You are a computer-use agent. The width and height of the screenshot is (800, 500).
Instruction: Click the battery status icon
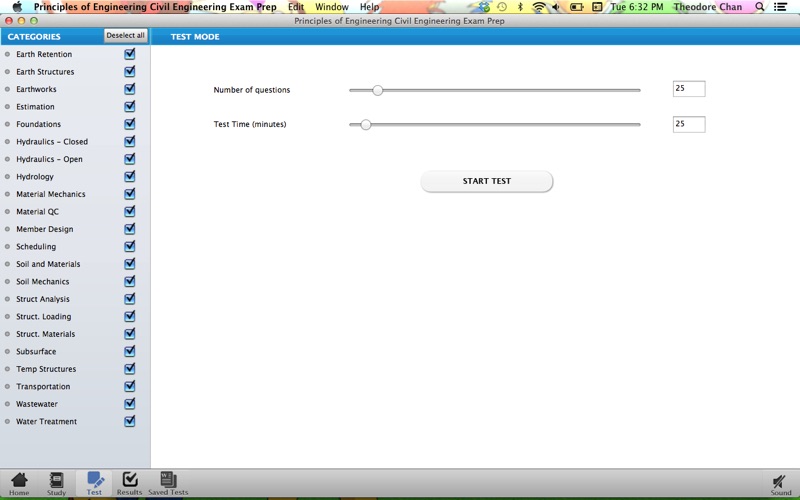[x=577, y=7]
